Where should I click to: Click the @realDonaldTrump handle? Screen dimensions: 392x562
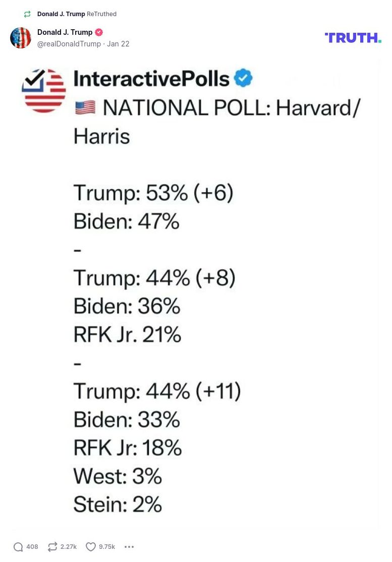(x=69, y=44)
